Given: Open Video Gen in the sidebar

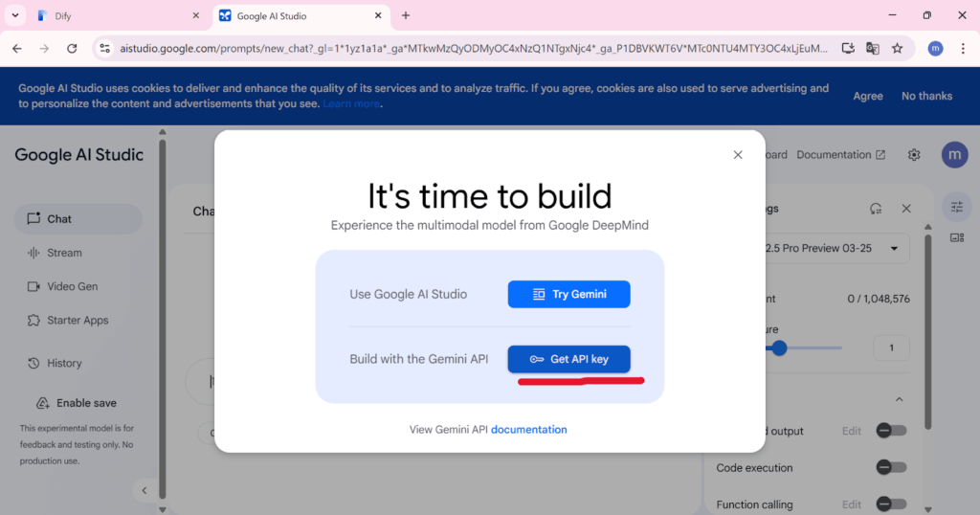Looking at the screenshot, I should point(78,286).
